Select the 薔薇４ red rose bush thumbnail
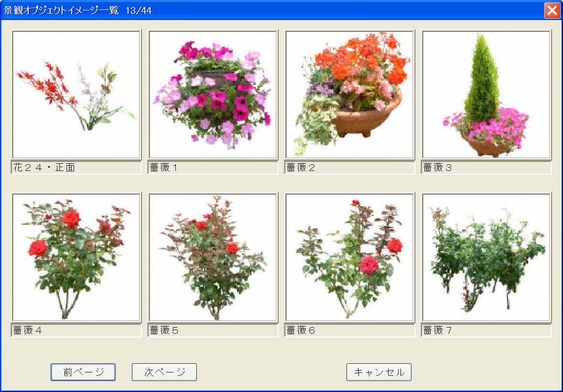 click(x=76, y=257)
